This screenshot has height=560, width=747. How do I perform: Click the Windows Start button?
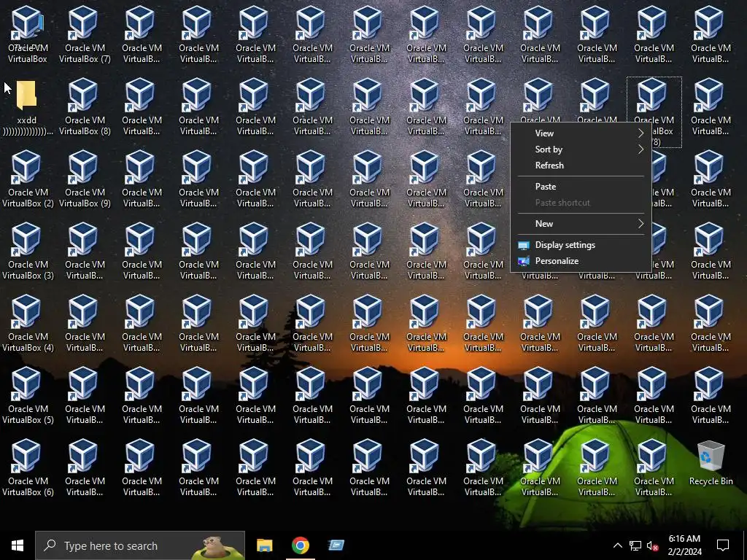pyautogui.click(x=18, y=545)
